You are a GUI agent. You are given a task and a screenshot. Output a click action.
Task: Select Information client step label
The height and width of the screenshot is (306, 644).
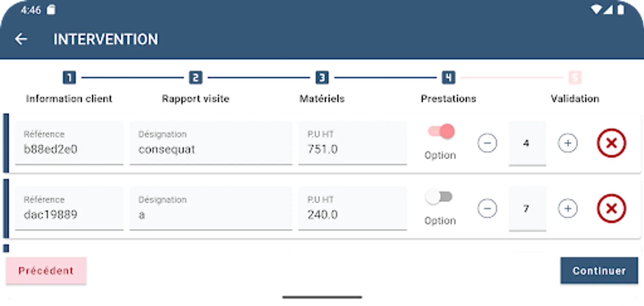(x=69, y=99)
